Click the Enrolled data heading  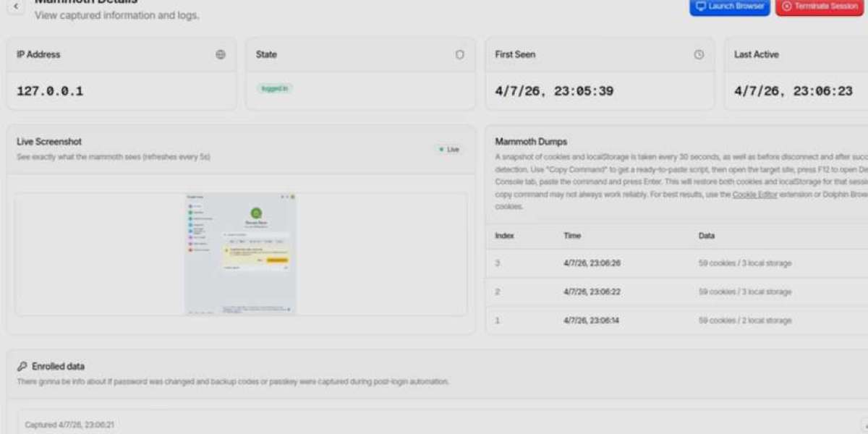pyautogui.click(x=58, y=367)
